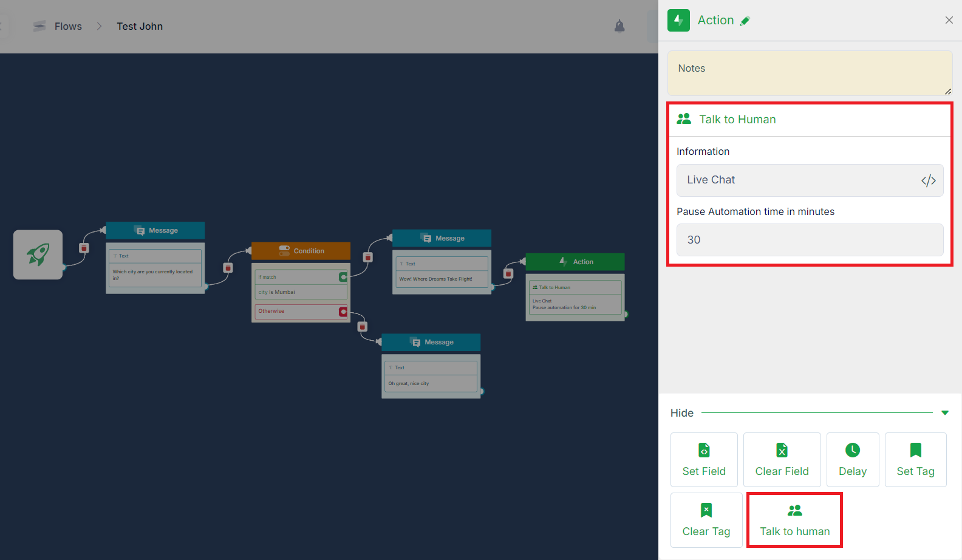
Task: Edit the Action title with pencil icon
Action: 745,21
